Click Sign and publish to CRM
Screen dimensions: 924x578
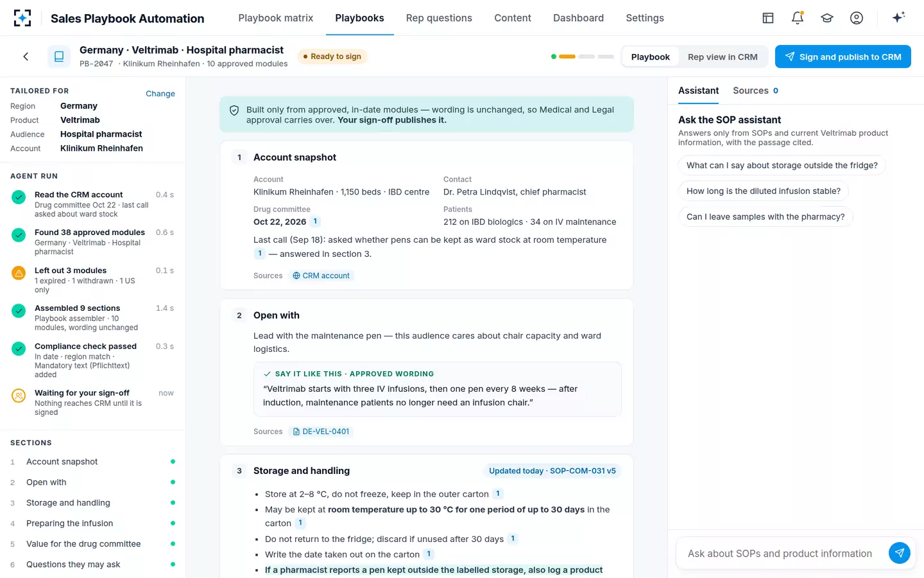tap(843, 57)
